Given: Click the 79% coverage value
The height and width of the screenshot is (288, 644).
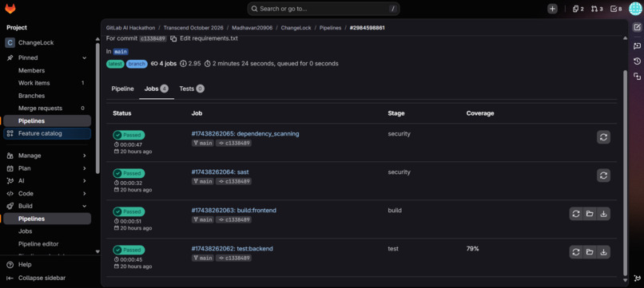Looking at the screenshot, I should pyautogui.click(x=473, y=249).
